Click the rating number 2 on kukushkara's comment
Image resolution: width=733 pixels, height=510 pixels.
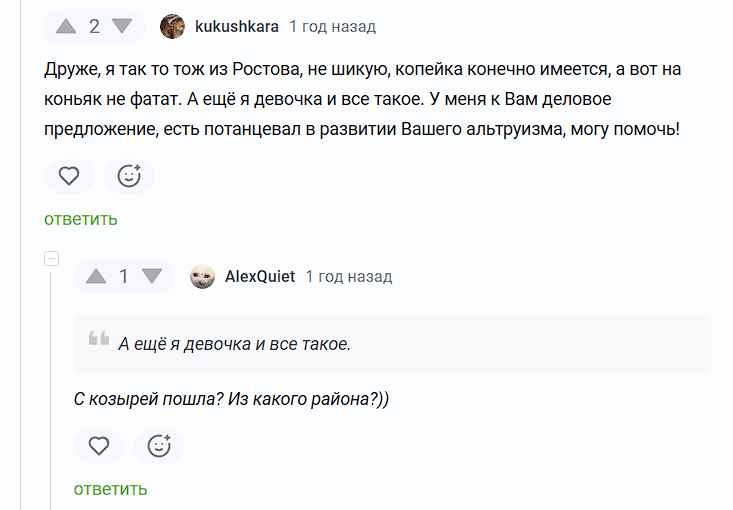coord(94,26)
